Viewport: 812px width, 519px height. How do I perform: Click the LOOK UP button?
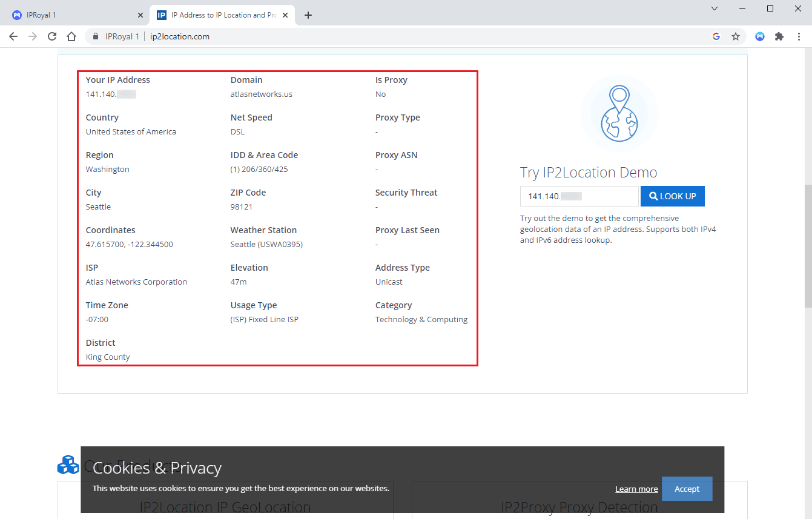pyautogui.click(x=673, y=196)
